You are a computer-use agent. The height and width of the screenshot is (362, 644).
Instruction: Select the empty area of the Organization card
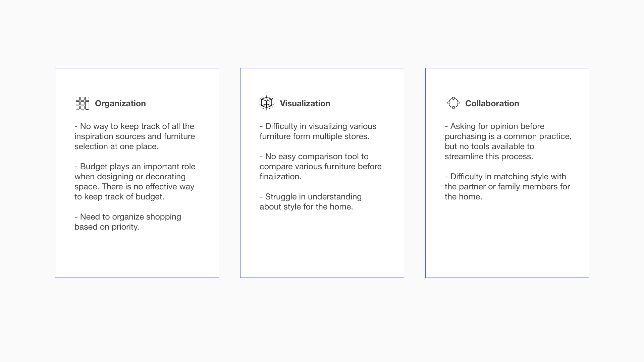[137, 255]
